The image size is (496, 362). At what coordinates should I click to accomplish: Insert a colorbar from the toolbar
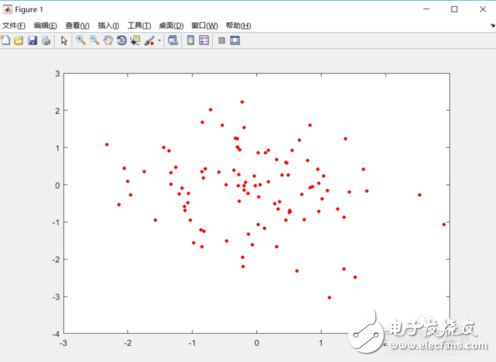coord(190,40)
